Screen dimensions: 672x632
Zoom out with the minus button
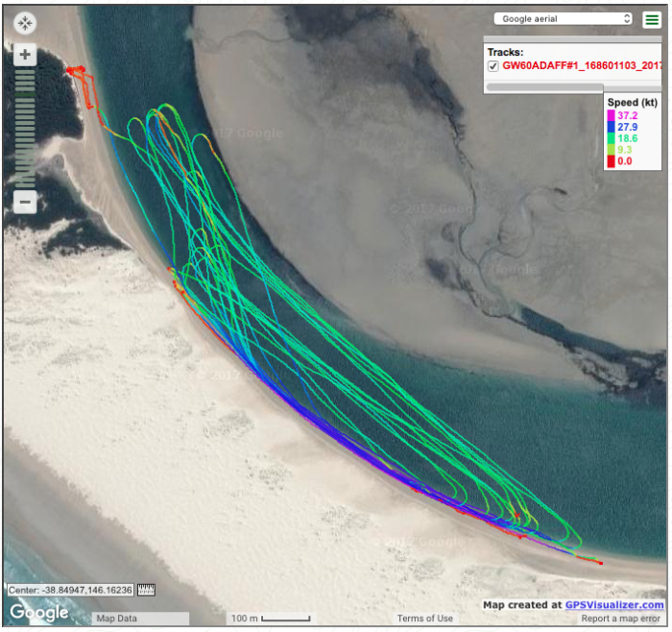(x=26, y=202)
